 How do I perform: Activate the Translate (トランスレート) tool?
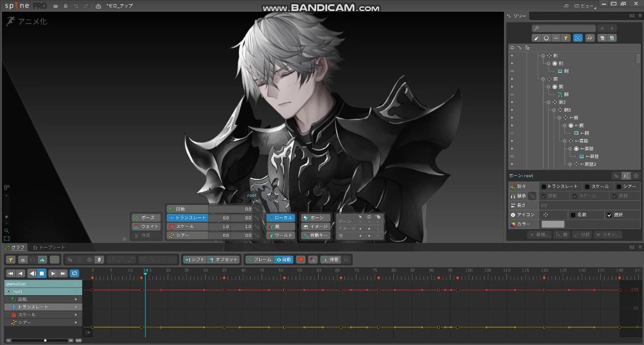coord(187,218)
